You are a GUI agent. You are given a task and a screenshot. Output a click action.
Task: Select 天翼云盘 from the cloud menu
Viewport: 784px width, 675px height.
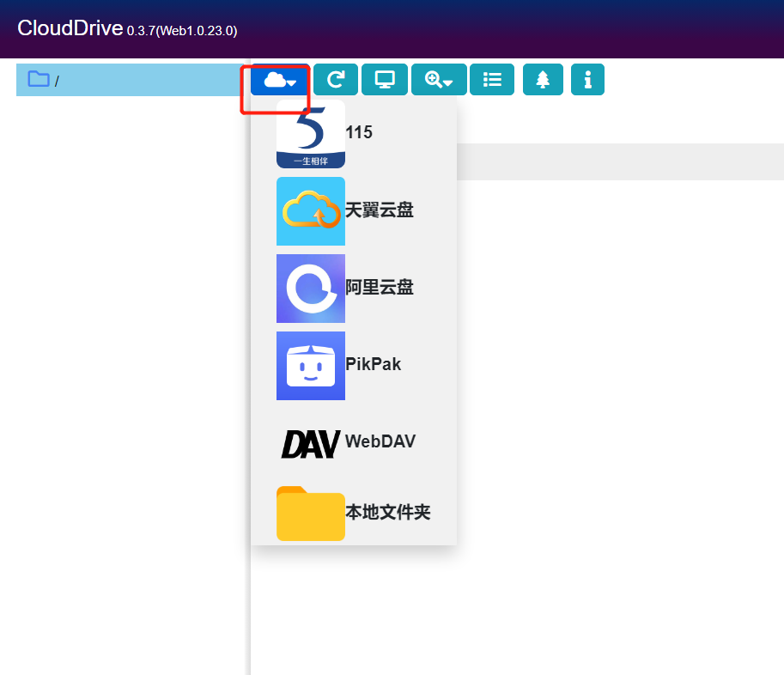[379, 210]
